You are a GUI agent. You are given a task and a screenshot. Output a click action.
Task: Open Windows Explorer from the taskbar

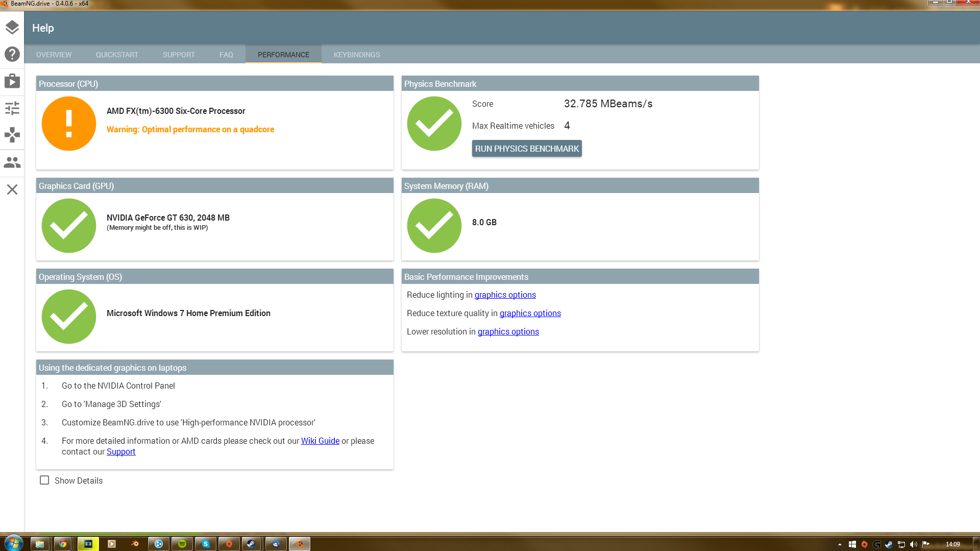(40, 544)
